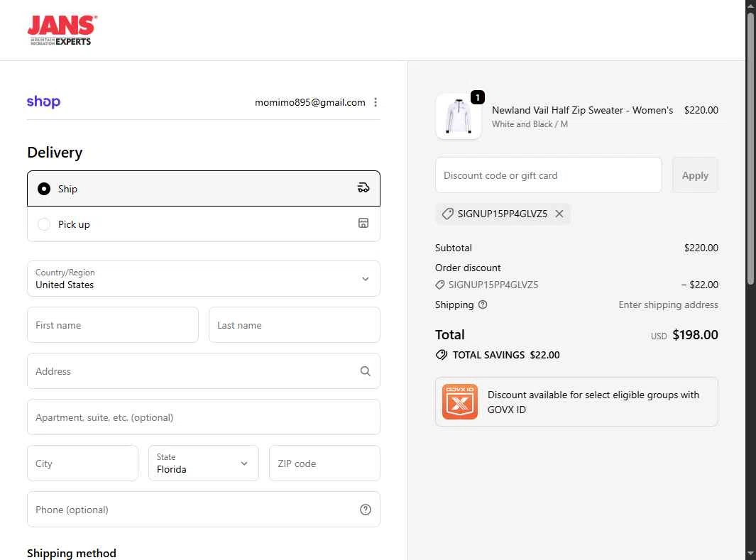
Task: Click the Subtotal $220.00 value
Action: (701, 248)
